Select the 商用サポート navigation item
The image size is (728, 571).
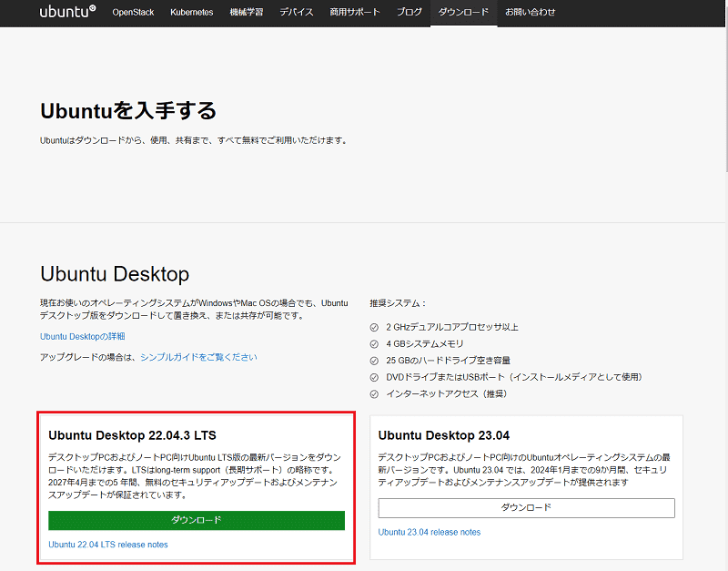point(355,12)
